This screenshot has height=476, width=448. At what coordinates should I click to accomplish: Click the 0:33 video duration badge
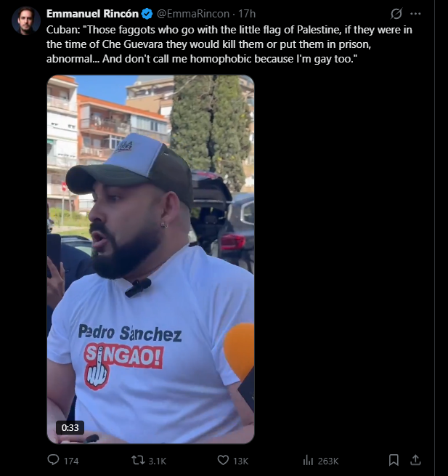tap(70, 427)
